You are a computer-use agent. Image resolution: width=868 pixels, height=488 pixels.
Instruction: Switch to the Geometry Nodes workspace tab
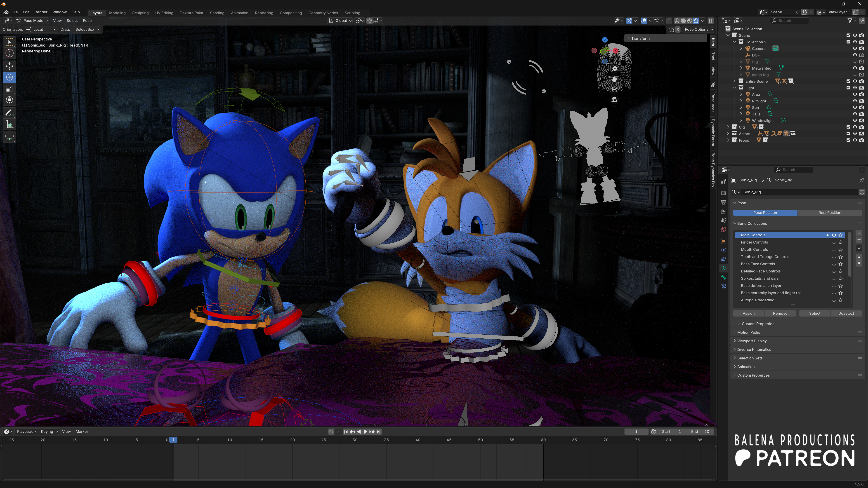323,13
